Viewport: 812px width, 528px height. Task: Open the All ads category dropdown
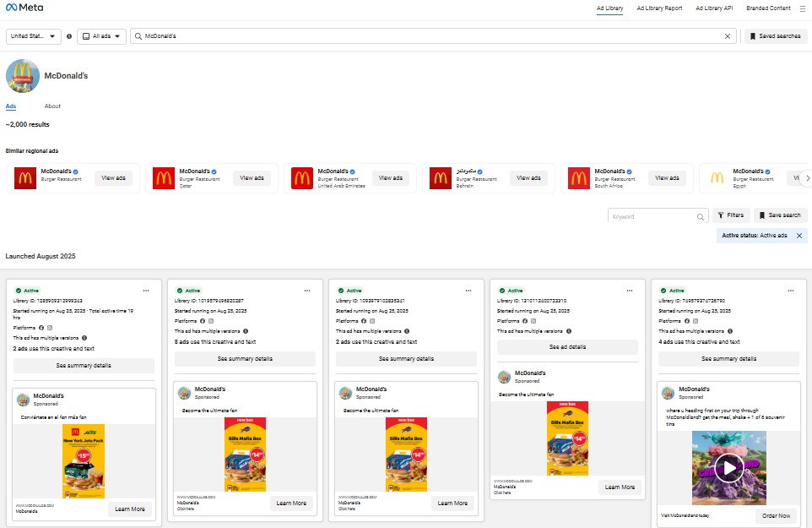101,36
